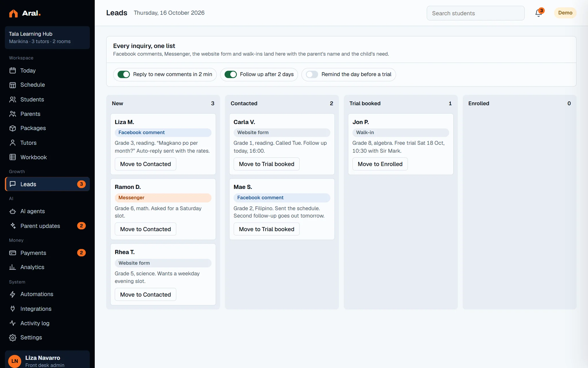
Task: Click the Trial booked column header
Action: click(x=401, y=103)
